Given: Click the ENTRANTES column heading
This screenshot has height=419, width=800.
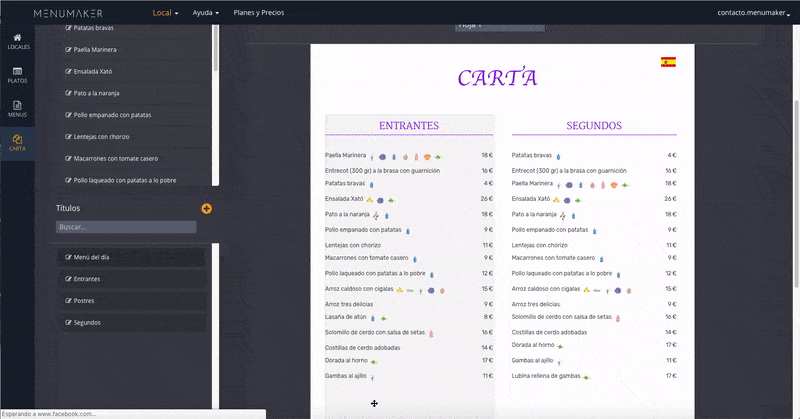Looking at the screenshot, I should 409,126.
